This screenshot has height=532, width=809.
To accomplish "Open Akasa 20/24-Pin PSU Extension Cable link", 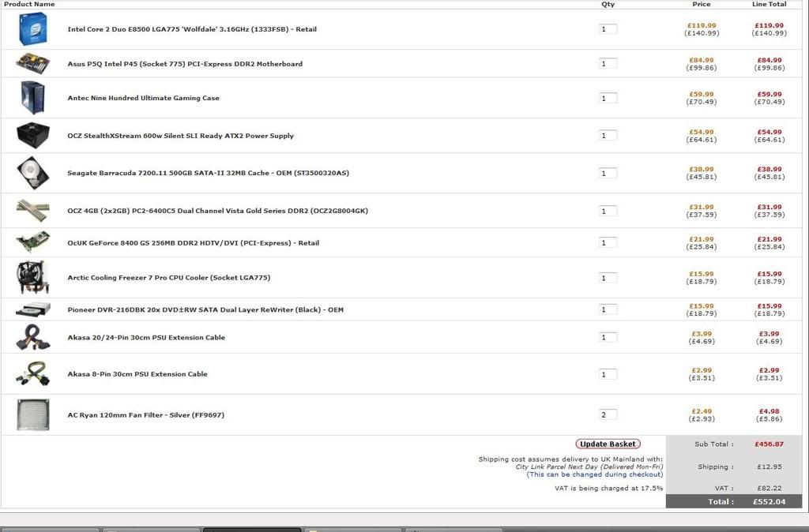I will coord(146,338).
